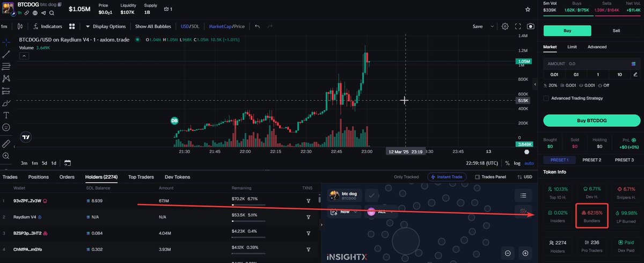Enable Advanced Trading Strategy checkbox

pos(546,98)
